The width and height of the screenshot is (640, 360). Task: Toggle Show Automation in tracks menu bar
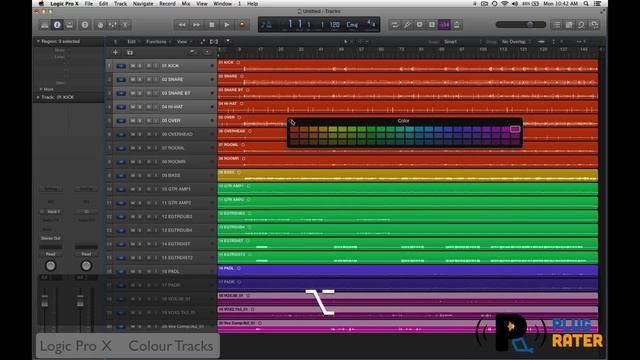click(x=203, y=42)
